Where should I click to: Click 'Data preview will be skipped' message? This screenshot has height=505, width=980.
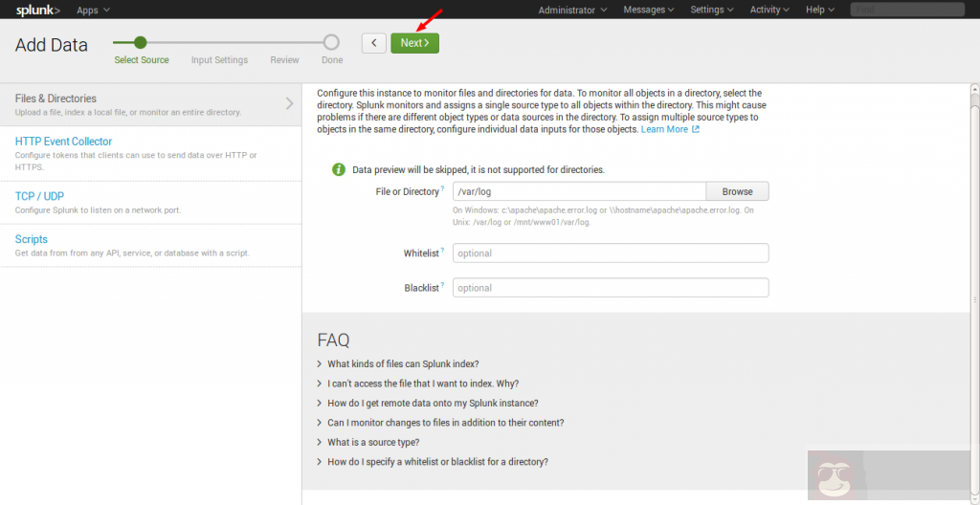click(479, 169)
